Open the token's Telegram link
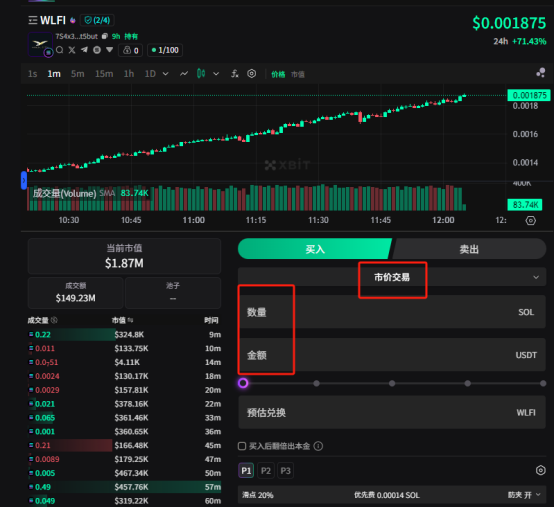554x508 pixels. [x=84, y=50]
